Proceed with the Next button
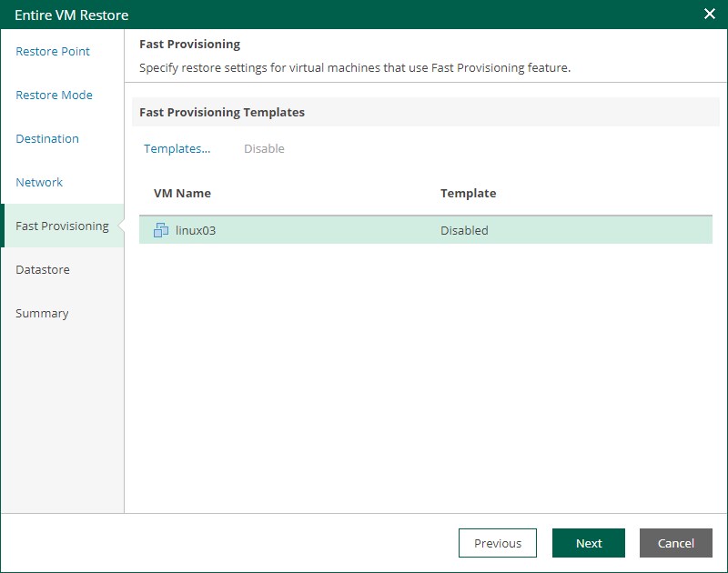This screenshot has height=573, width=728. click(x=589, y=543)
